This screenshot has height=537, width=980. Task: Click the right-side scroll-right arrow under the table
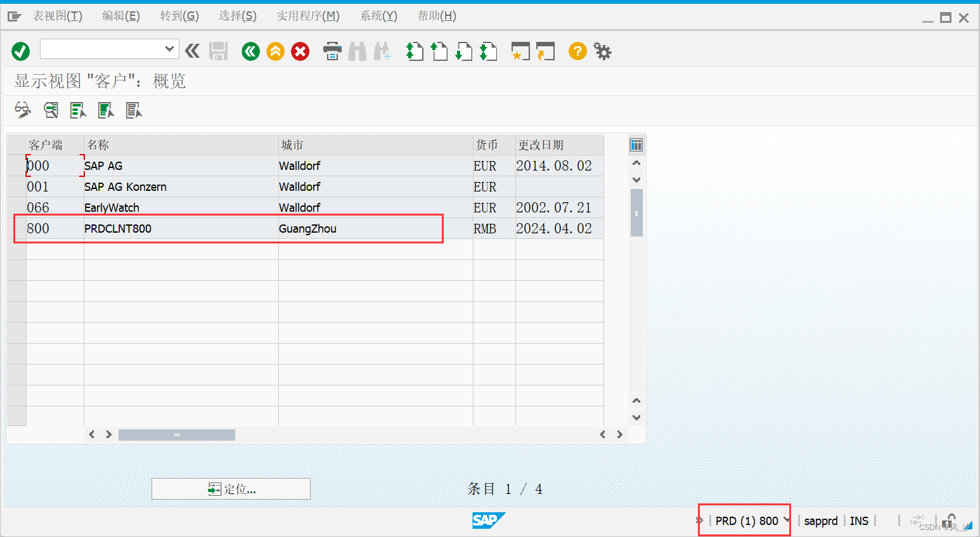coord(619,434)
